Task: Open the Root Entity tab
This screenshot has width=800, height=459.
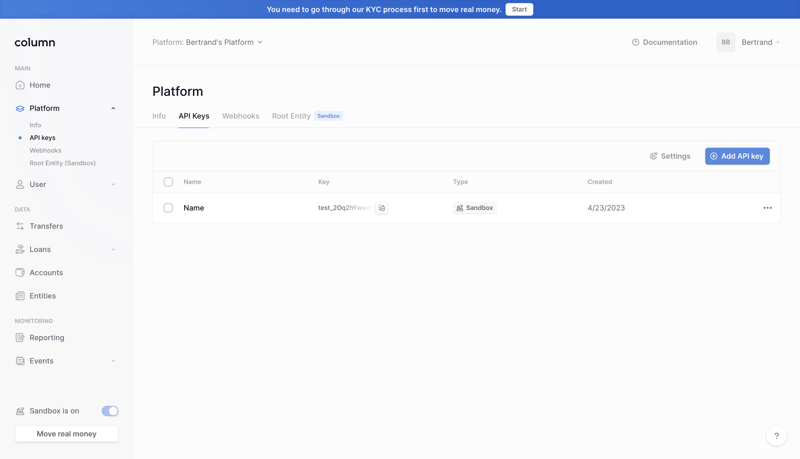Action: click(x=291, y=116)
